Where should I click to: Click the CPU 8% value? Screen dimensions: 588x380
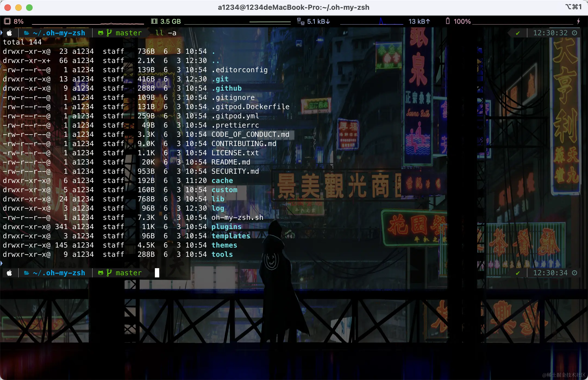[x=18, y=21]
